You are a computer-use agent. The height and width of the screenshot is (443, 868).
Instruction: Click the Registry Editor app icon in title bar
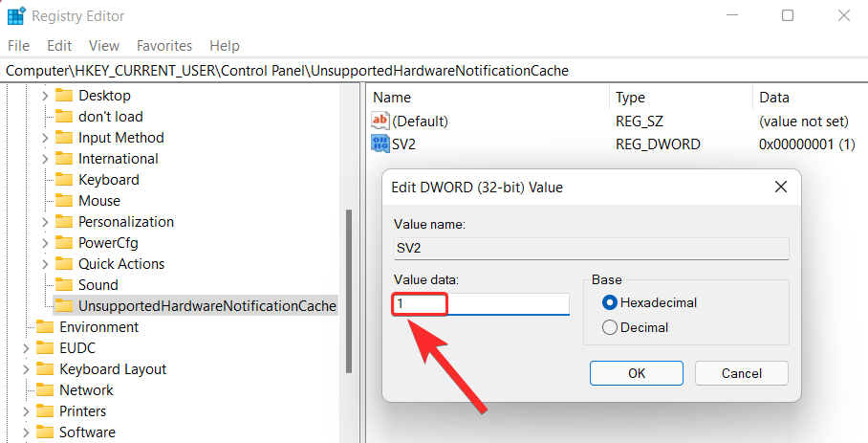pyautogui.click(x=15, y=16)
